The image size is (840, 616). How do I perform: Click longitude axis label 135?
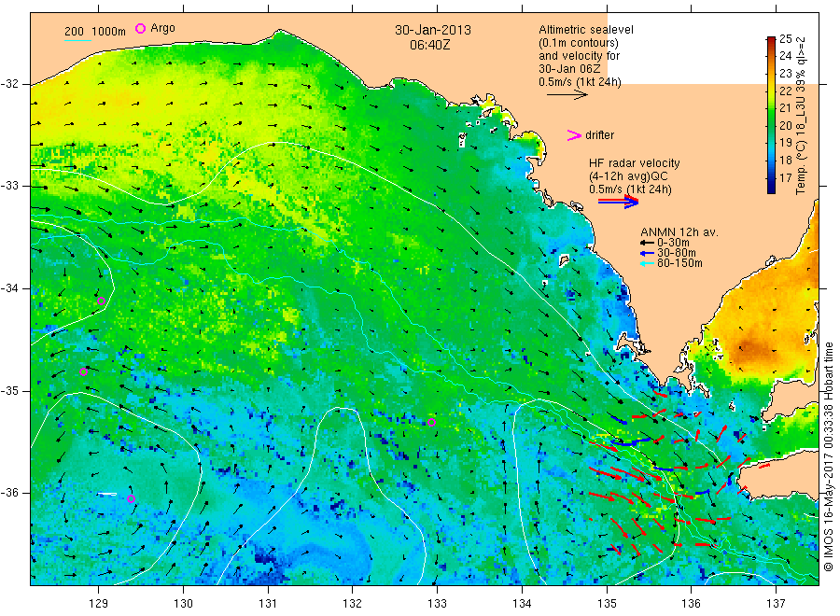click(607, 604)
